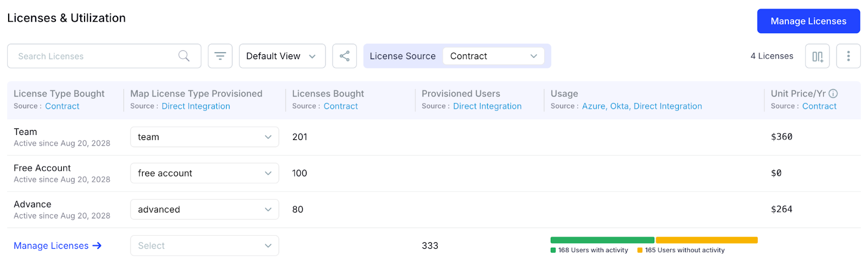
Task: Click the Contract source under Licenses Bought
Action: pos(341,106)
